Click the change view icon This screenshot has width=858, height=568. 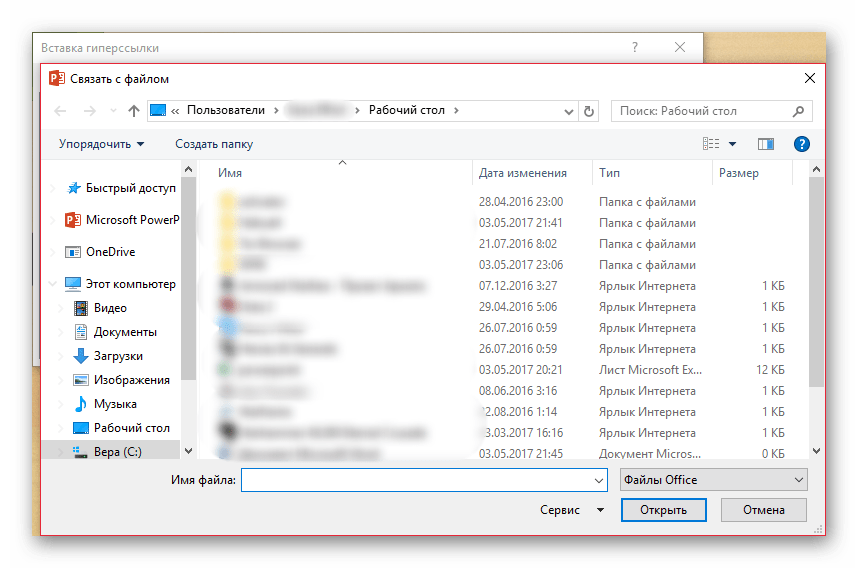click(712, 144)
